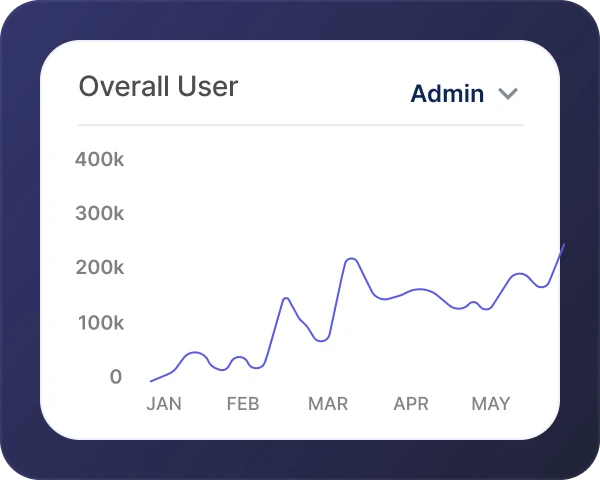Screen dimensions: 600x480
Task: Select the 300k y-axis label
Action: click(100, 213)
